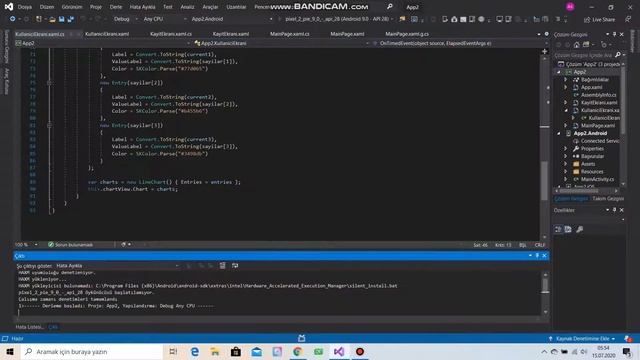Click the Live Share button
The width and height of the screenshot is (640, 360).
pyautogui.click(x=599, y=19)
